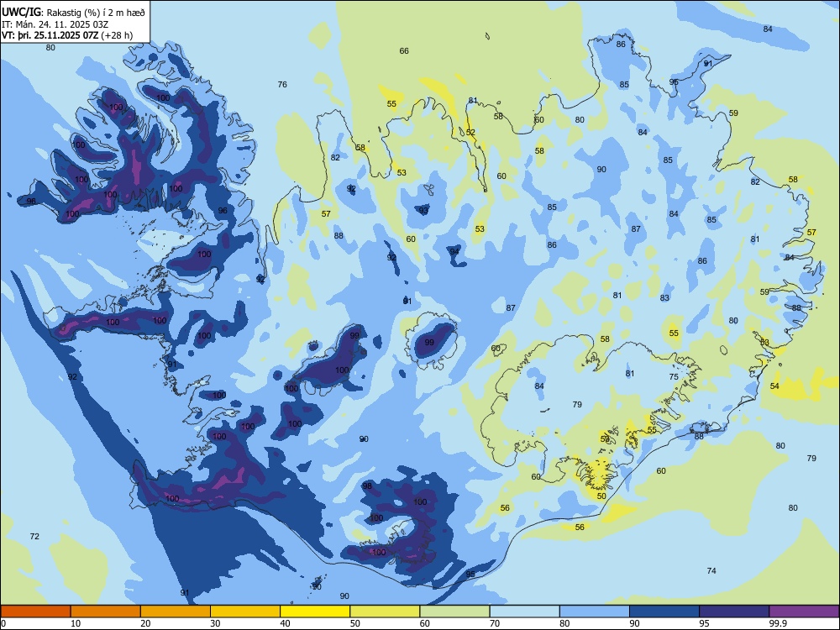Click the 'IT: Mán. 24. 11. 2025 03Z' line
Screen dimensions: 840x630
click(55, 24)
